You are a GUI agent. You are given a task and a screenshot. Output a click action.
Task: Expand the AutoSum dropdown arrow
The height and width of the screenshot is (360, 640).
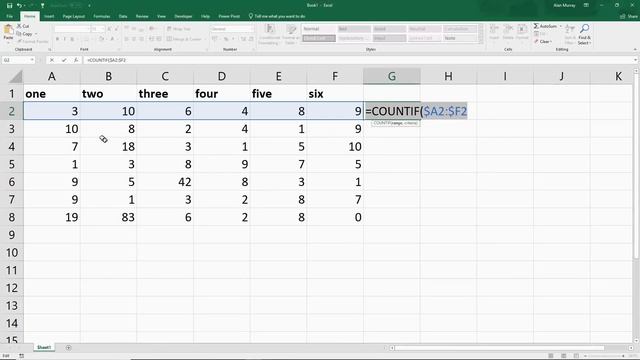pos(560,26)
